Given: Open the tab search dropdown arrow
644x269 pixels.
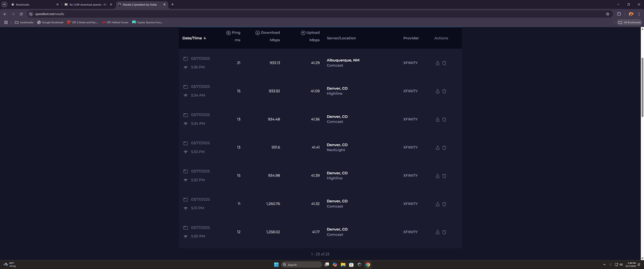Looking at the screenshot, I should click(5, 5).
